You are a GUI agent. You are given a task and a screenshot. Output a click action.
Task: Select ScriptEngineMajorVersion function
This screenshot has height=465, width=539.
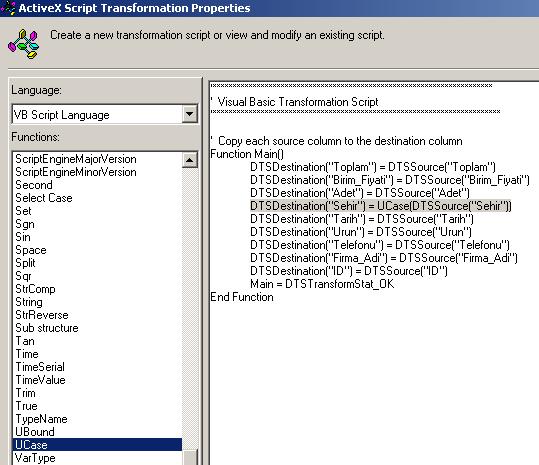pos(76,159)
